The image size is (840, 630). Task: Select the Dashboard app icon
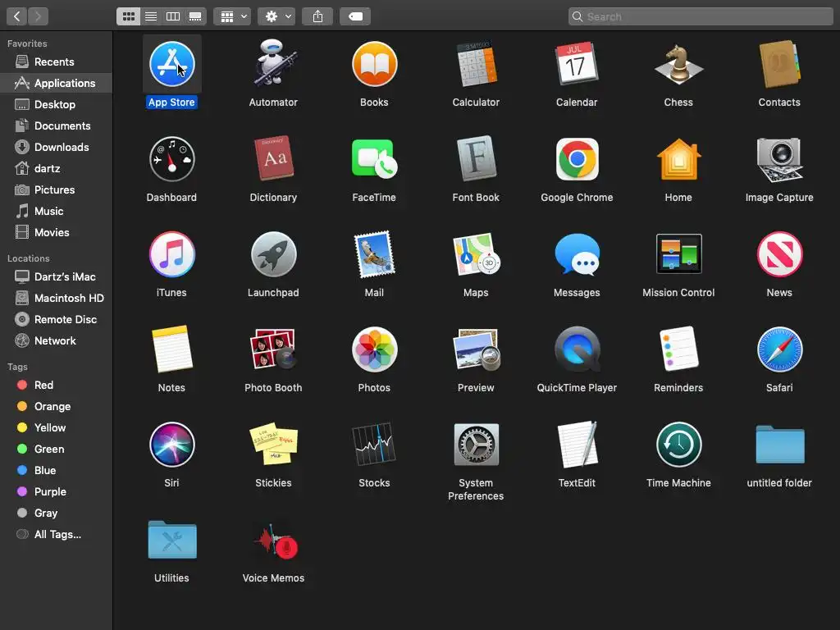[x=172, y=159]
